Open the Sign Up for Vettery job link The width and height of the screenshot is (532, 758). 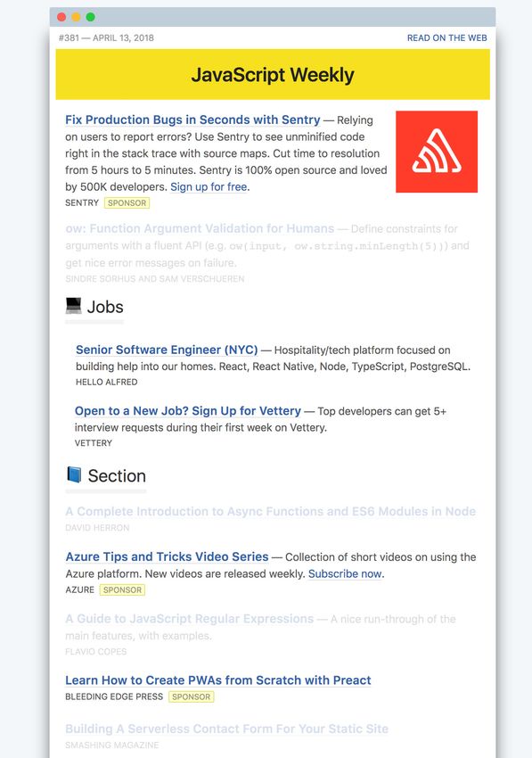[188, 411]
